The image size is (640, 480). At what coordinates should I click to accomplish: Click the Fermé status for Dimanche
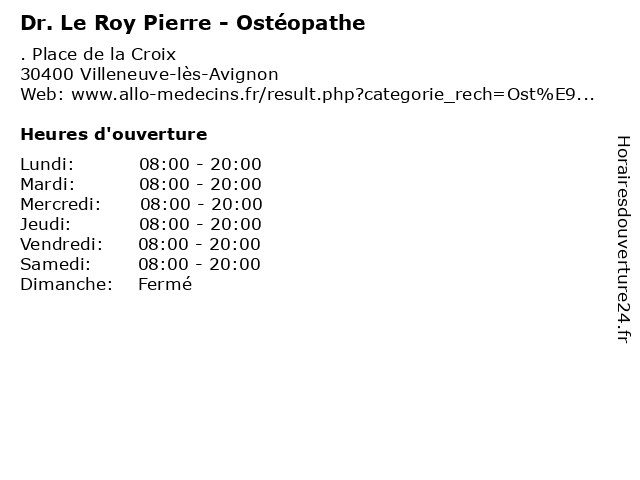[165, 284]
